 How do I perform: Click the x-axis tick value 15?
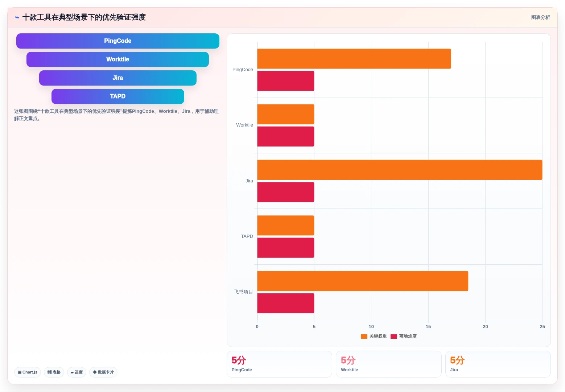(x=428, y=327)
